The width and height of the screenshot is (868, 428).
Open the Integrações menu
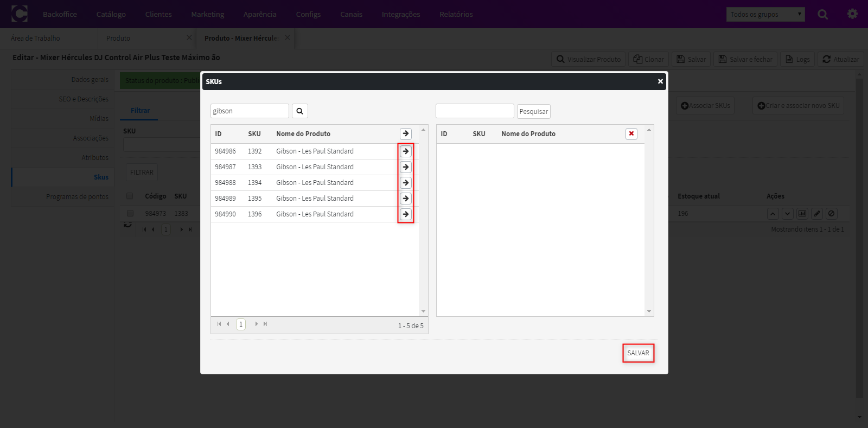click(401, 14)
